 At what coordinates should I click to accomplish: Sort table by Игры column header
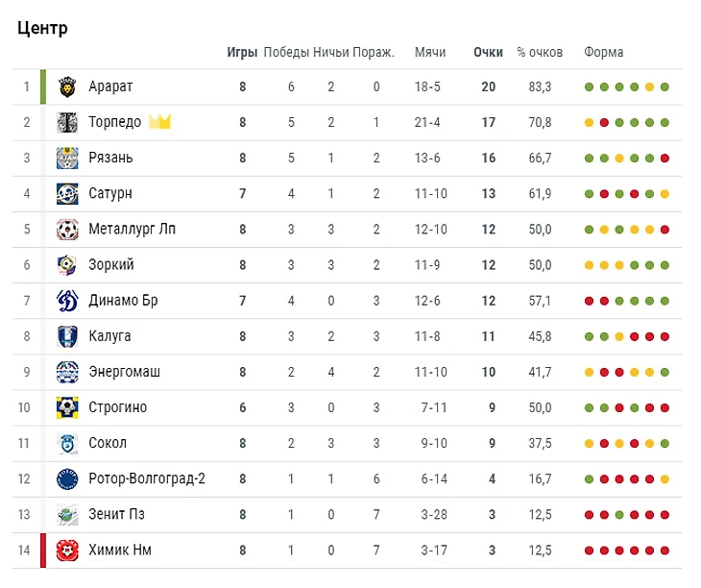click(242, 52)
